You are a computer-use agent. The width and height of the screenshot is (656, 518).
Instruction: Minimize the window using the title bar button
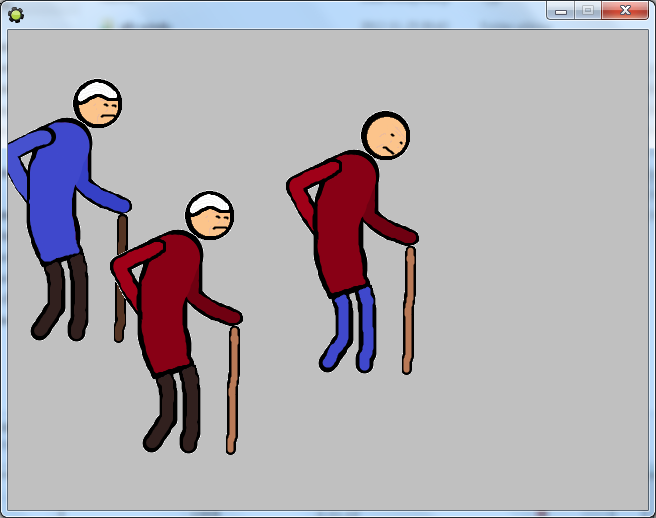coord(561,10)
